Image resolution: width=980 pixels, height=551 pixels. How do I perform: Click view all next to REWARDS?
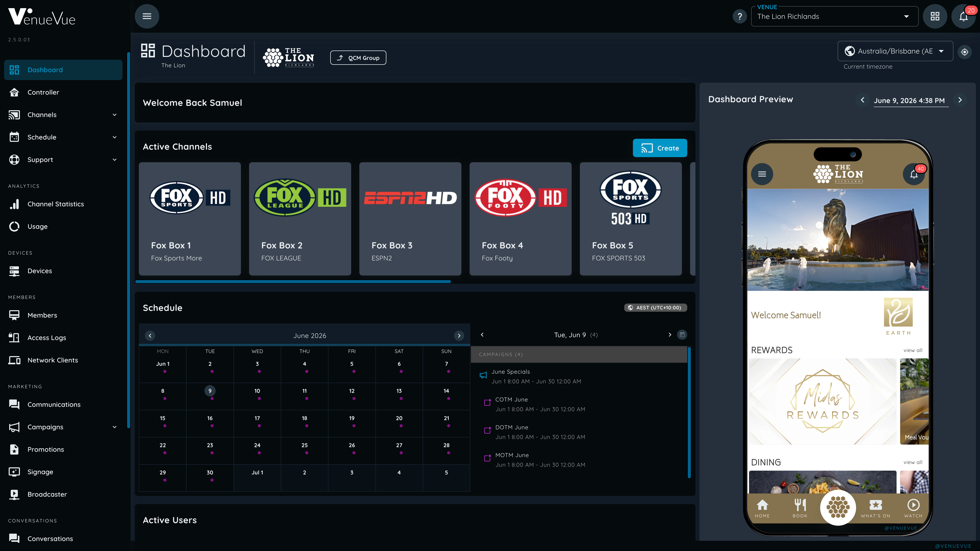913,350
